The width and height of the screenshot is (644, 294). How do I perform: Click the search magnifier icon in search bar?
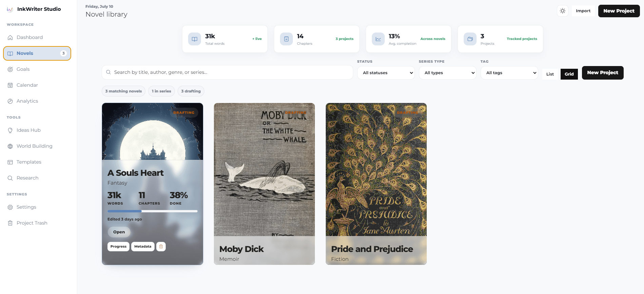108,72
